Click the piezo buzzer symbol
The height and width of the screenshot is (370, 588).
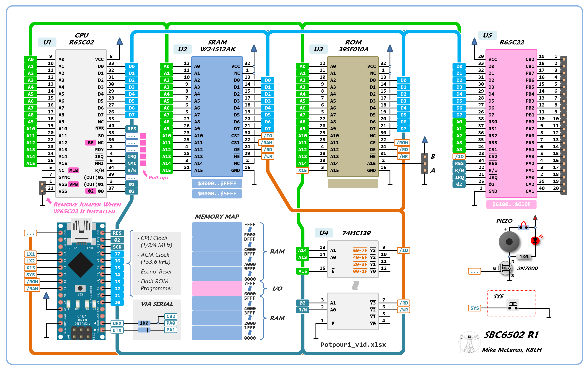click(x=509, y=242)
